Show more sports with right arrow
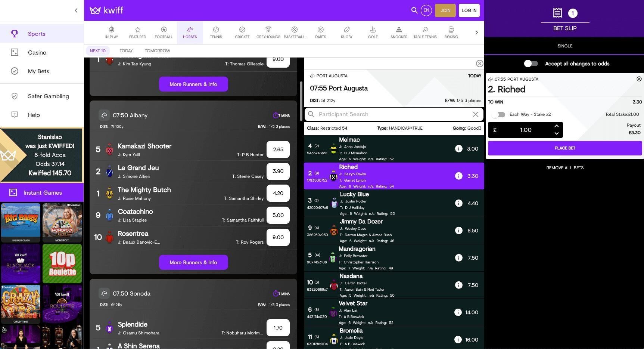Screen dimensions: 644x349 tap(476, 33)
